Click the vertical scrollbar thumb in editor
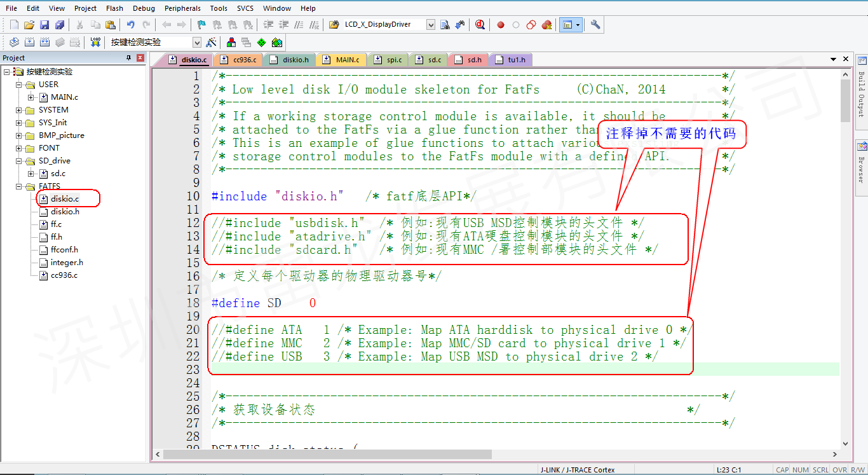Screen dimensions: 868x475 [845, 100]
